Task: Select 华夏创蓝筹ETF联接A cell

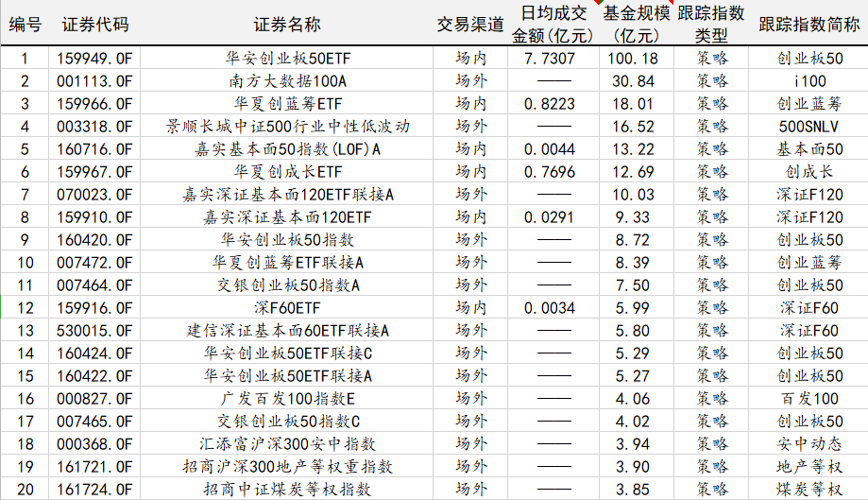Action: tap(287, 263)
